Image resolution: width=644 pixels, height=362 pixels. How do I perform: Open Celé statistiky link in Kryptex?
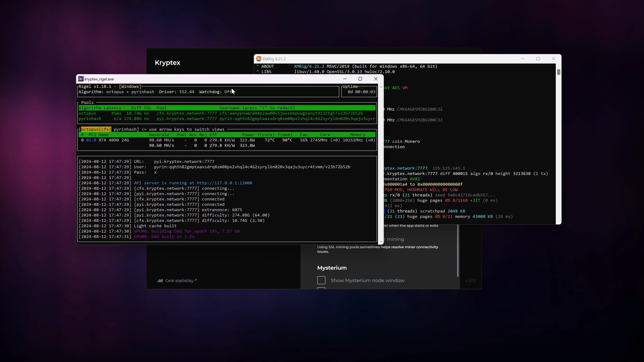[181, 281]
